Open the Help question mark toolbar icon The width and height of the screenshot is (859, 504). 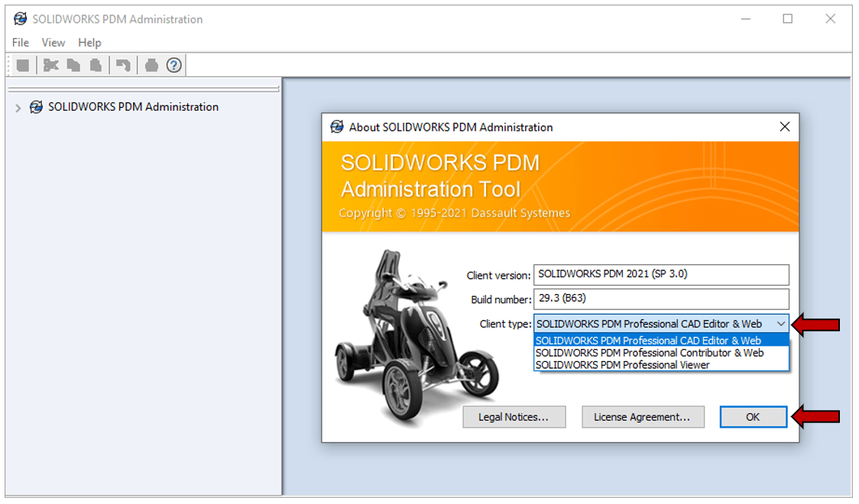coord(173,65)
